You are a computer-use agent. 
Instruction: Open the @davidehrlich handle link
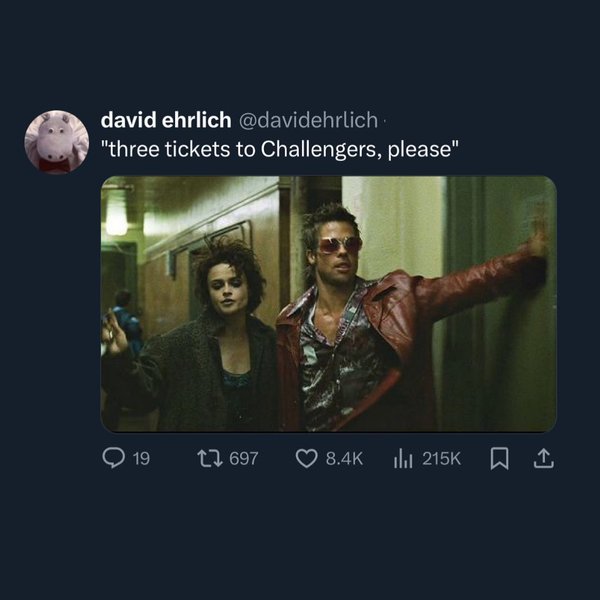pos(308,120)
